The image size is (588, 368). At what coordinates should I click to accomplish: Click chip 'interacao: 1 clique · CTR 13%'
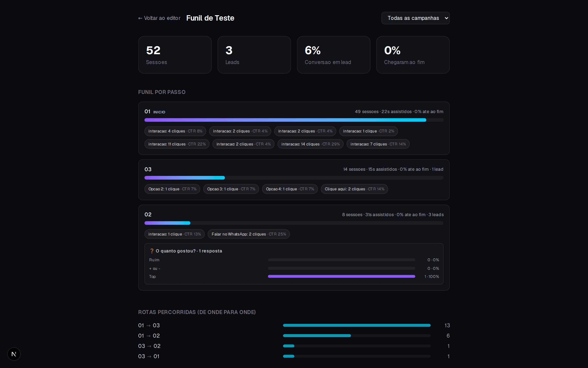[174, 234]
